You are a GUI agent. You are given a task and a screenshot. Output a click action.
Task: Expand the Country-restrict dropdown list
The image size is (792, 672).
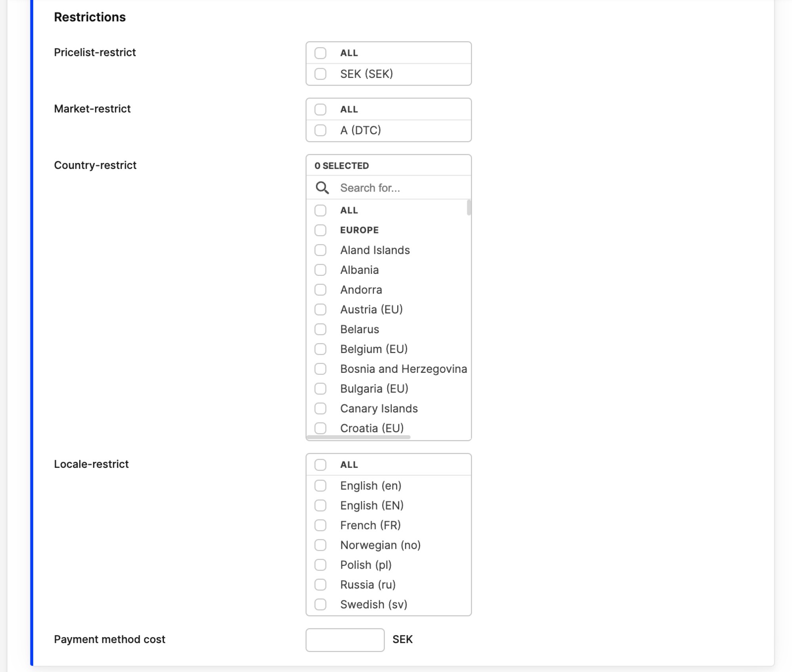[x=389, y=165]
